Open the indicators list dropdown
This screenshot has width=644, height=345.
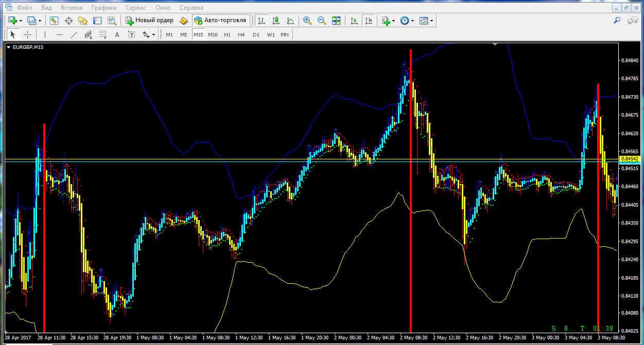(394, 21)
